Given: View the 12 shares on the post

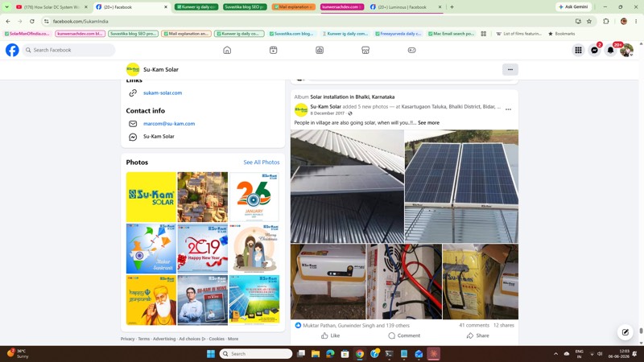Looking at the screenshot, I should [x=504, y=325].
